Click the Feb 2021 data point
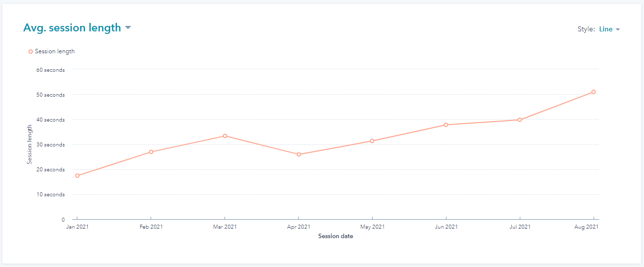Image resolution: width=644 pixels, height=267 pixels. (x=151, y=152)
